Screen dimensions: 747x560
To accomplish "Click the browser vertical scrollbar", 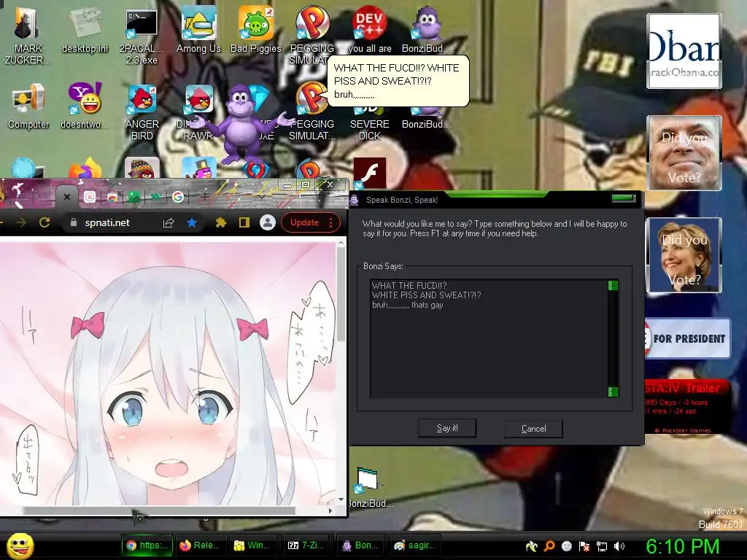I will click(x=341, y=294).
